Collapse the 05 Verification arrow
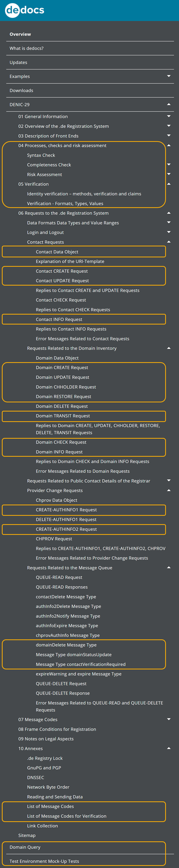179x868 pixels. [169, 184]
